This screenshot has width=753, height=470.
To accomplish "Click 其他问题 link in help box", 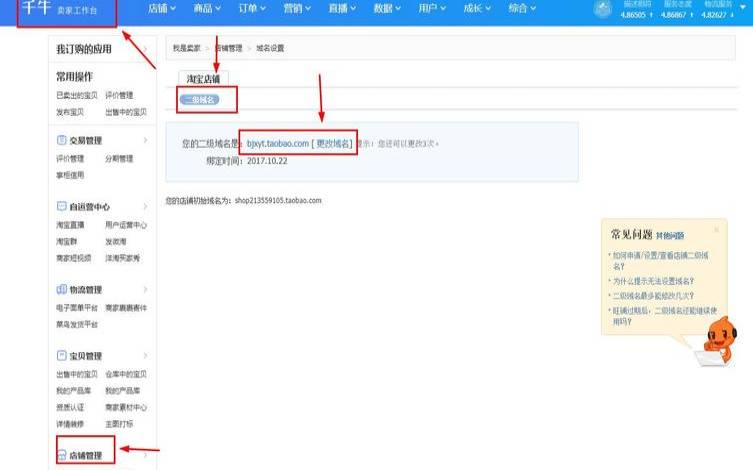I will click(x=670, y=236).
